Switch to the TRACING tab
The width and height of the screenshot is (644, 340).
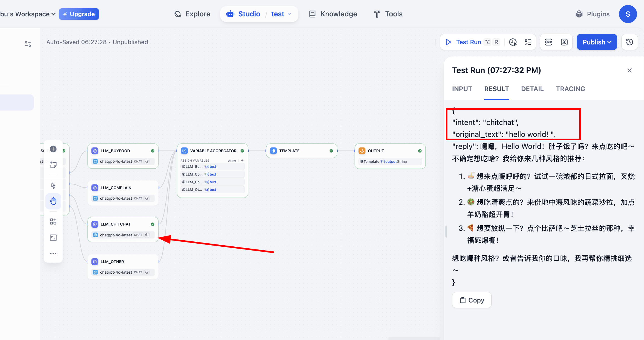[570, 89]
